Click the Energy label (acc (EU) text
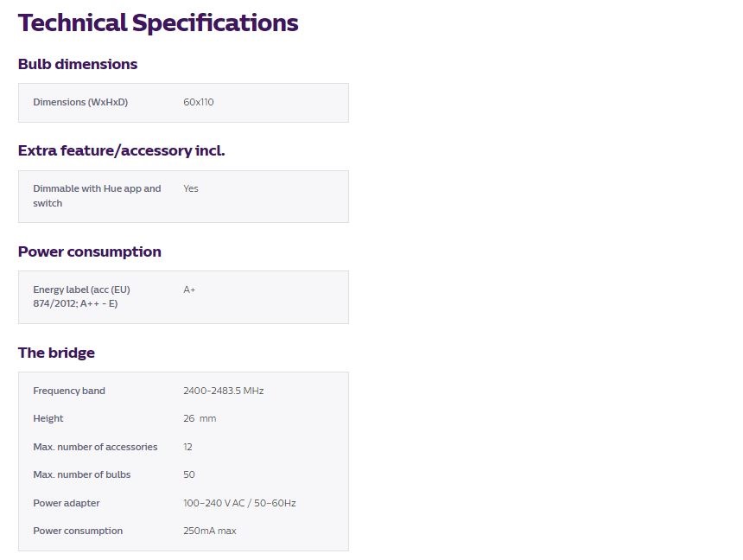This screenshot has height=560, width=743. click(x=81, y=290)
